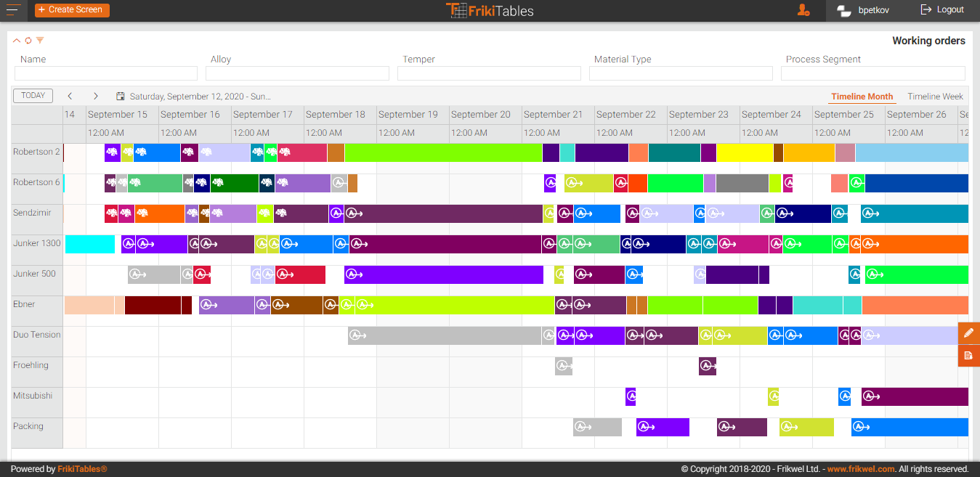The width and height of the screenshot is (980, 477).
Task: Click the lime green bar in Robertson 2 row
Action: [443, 152]
